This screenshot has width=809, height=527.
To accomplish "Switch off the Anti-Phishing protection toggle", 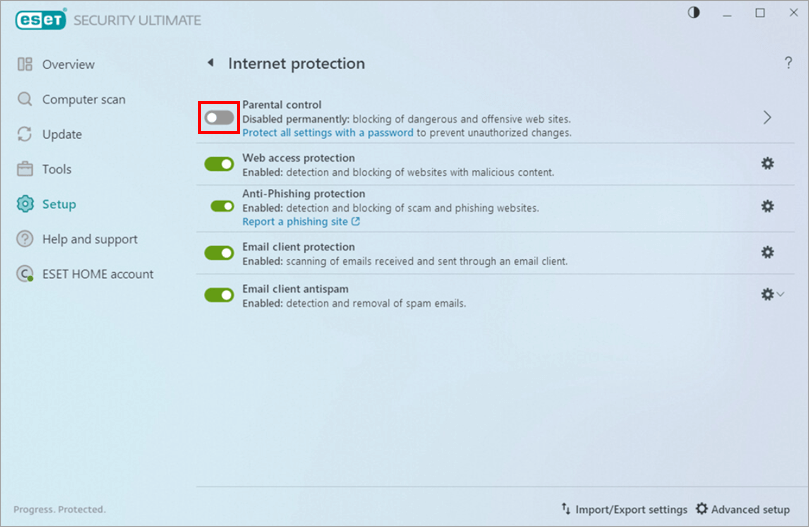I will click(x=222, y=206).
